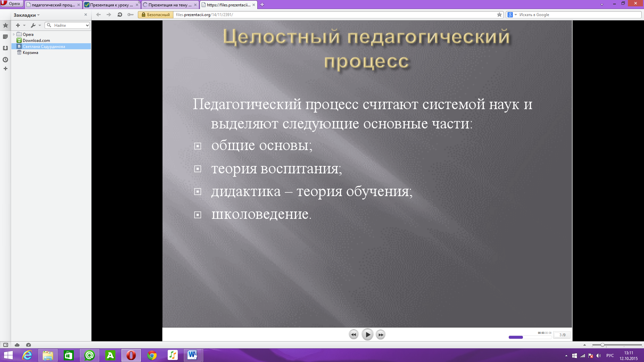The image size is (644, 362).
Task: Switch to 'Презентация к уроку' tab
Action: pos(111,5)
